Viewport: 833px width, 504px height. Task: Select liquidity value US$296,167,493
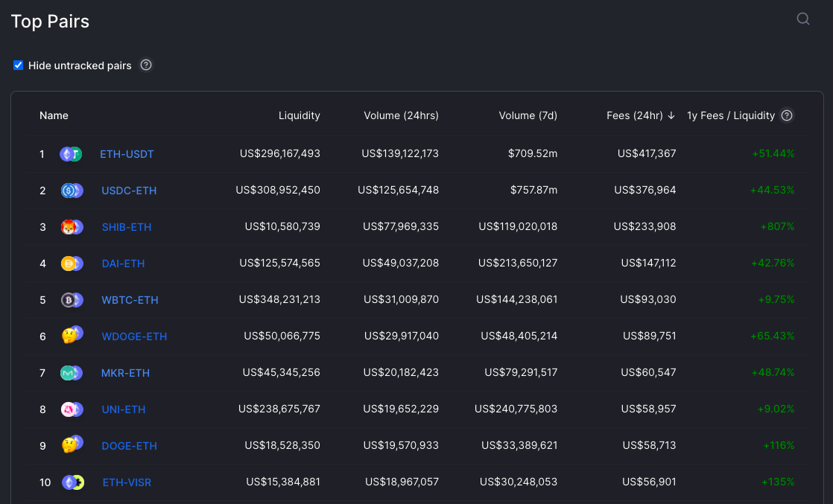click(x=280, y=153)
